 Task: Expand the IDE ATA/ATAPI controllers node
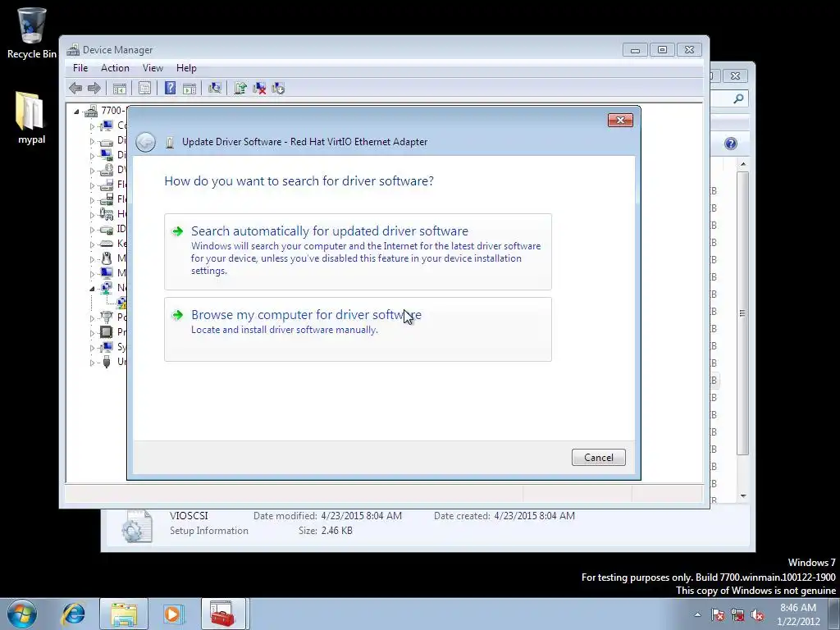pyautogui.click(x=92, y=230)
